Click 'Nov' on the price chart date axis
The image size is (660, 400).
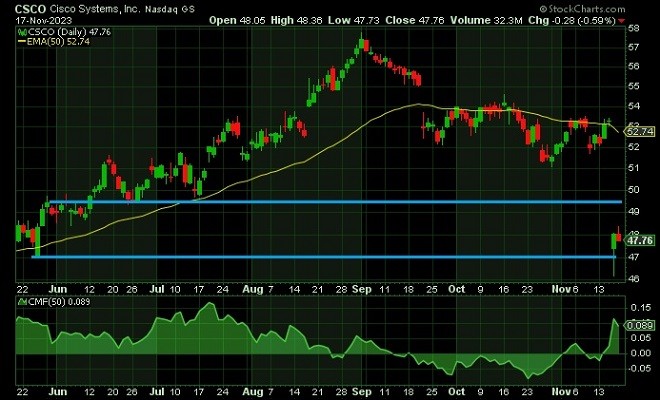pos(561,289)
